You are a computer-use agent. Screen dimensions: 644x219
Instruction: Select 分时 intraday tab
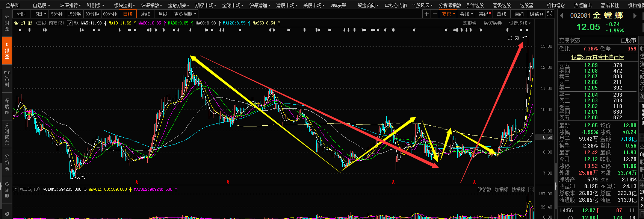click(x=21, y=14)
